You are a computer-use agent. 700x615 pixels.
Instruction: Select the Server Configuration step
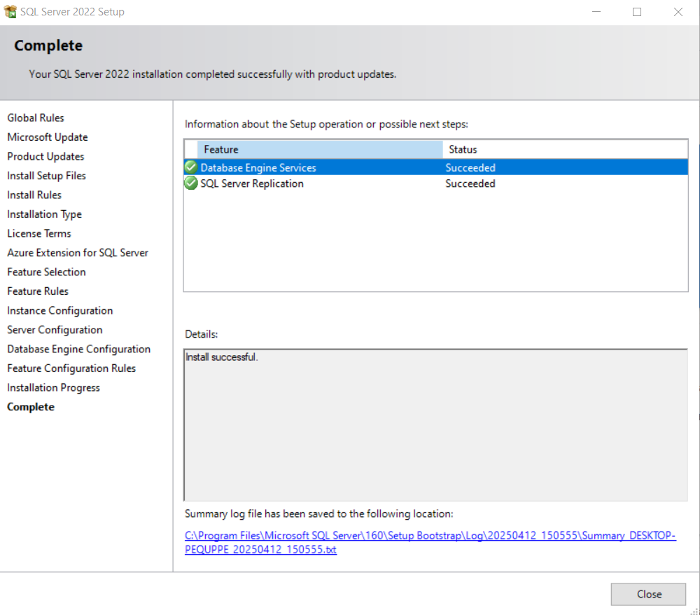click(55, 330)
